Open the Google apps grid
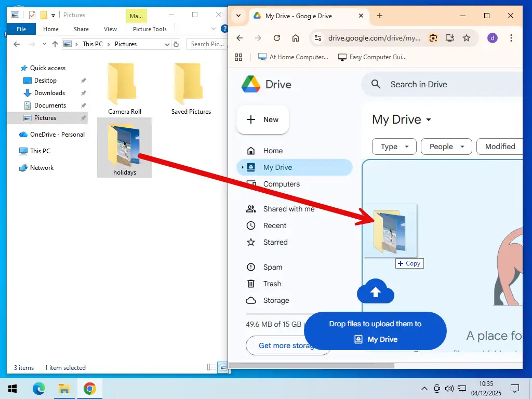Viewport: 532px width, 399px height. pos(238,57)
